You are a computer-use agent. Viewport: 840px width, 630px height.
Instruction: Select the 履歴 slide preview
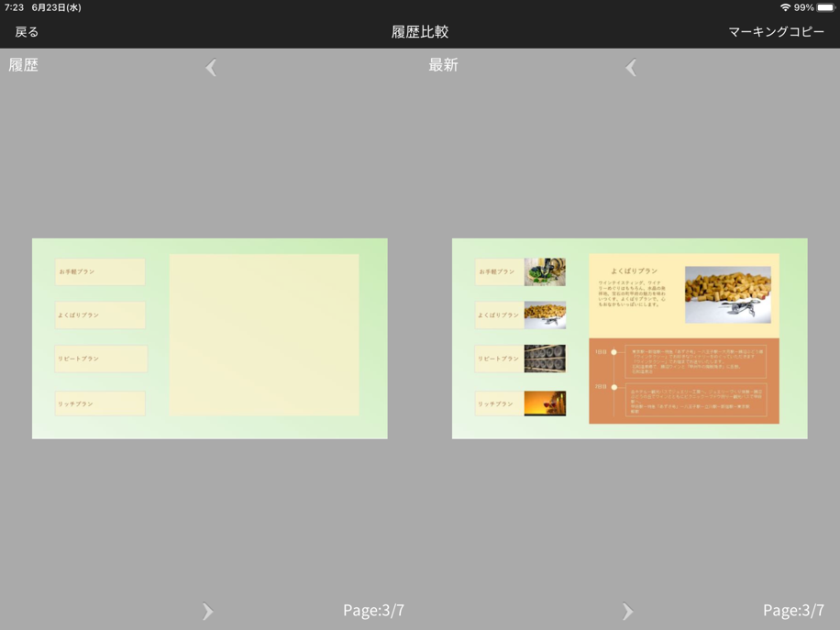click(x=210, y=338)
